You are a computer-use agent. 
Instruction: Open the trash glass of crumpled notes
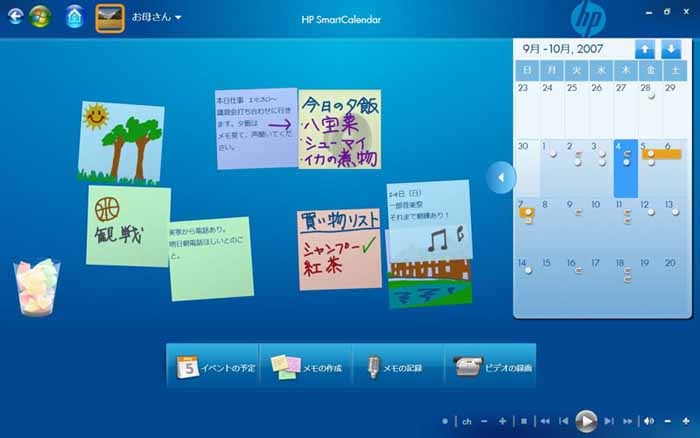(x=37, y=287)
